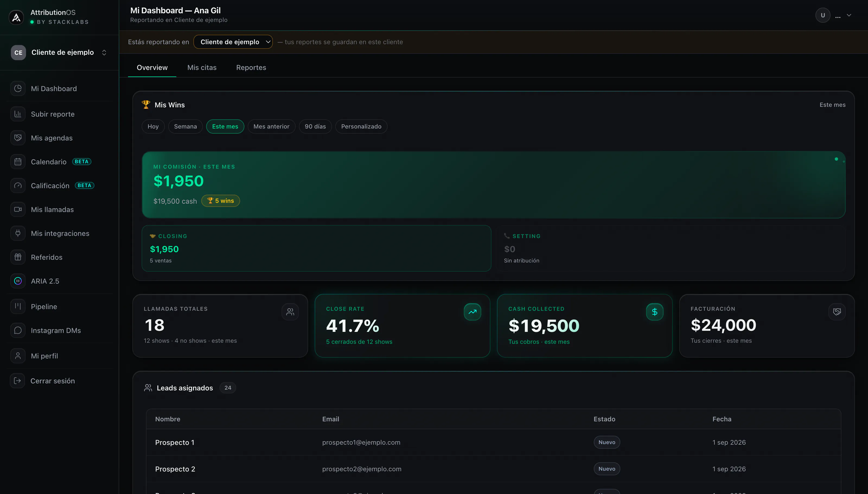Screen dimensions: 868x494
Task: Click the Facturación handshake icon
Action: click(837, 312)
